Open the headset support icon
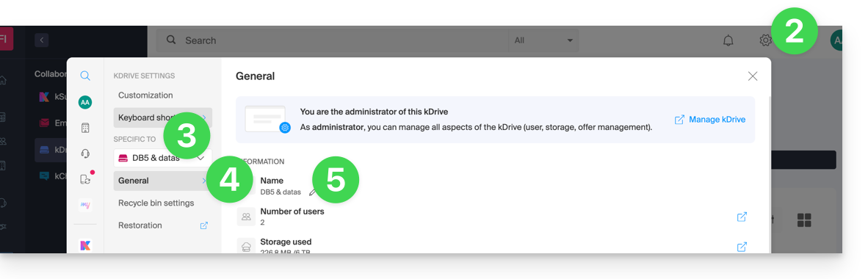Screen dimensions: 868x279 85,153
